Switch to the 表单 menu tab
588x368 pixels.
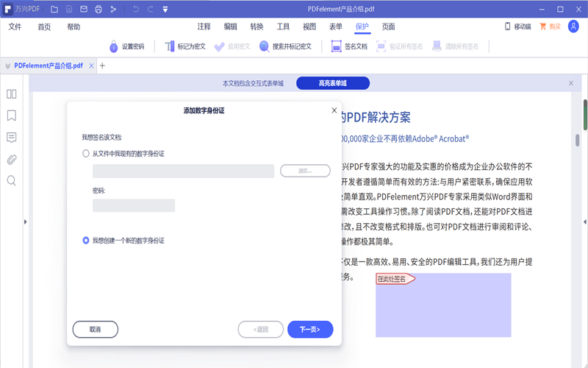coord(335,26)
